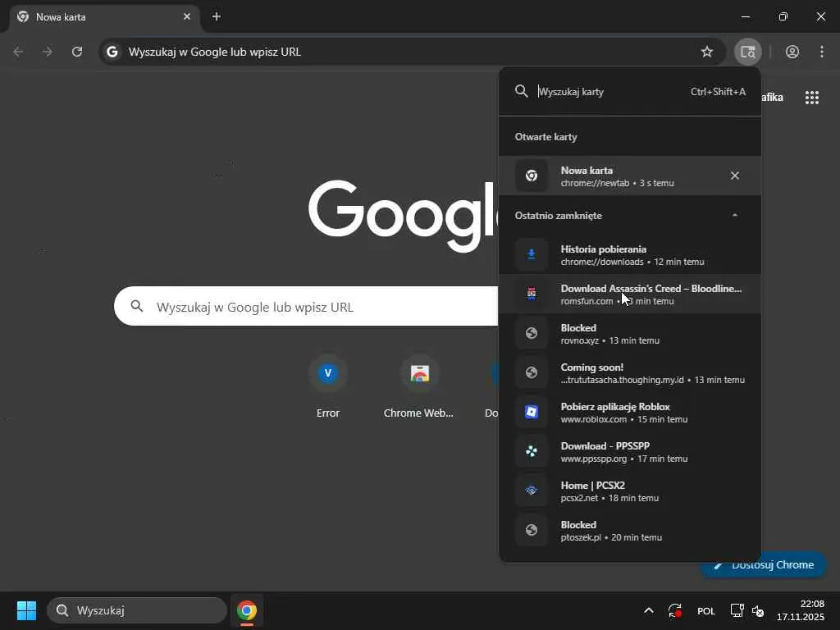This screenshot has height=630, width=840.
Task: Click the globe icon beside ptoszek.pl
Action: click(x=532, y=530)
